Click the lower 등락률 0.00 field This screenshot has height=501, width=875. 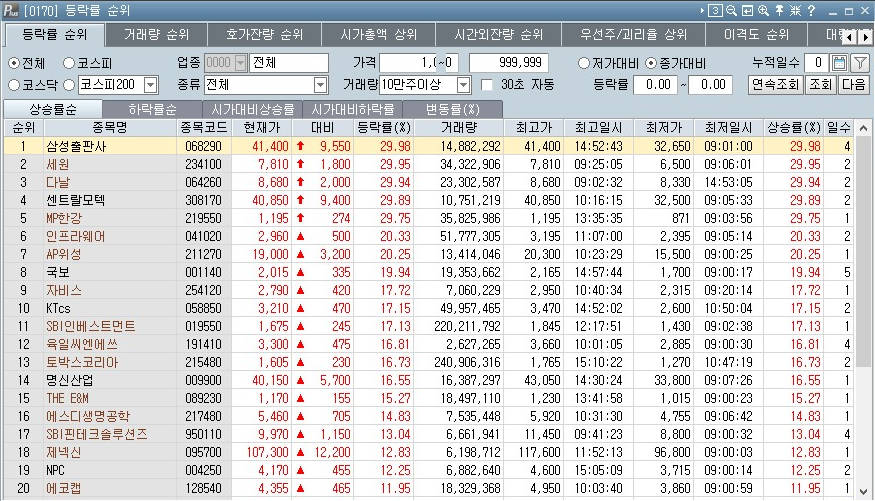point(655,85)
